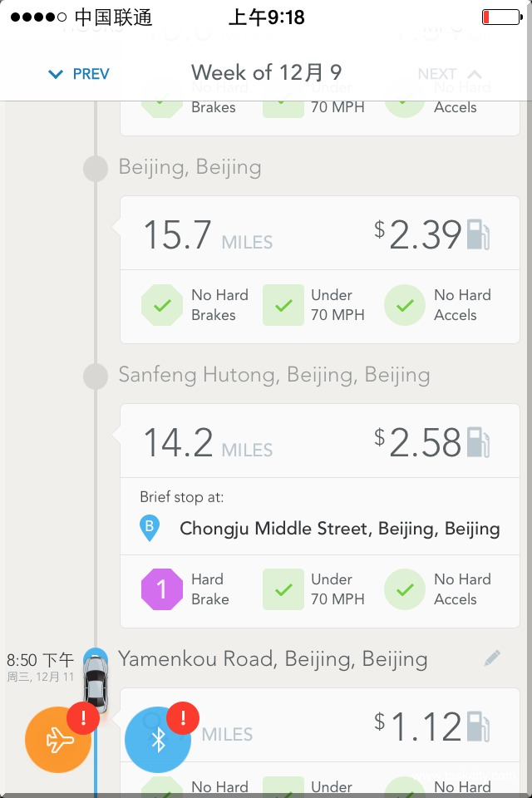The image size is (532, 798).
Task: Open the Week of 12月 9 header
Action: 266,72
